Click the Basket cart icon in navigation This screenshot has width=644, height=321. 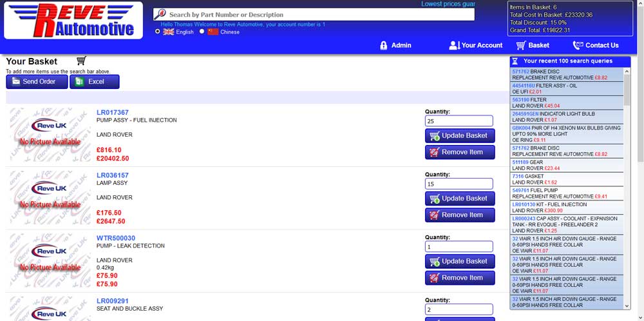click(x=521, y=45)
